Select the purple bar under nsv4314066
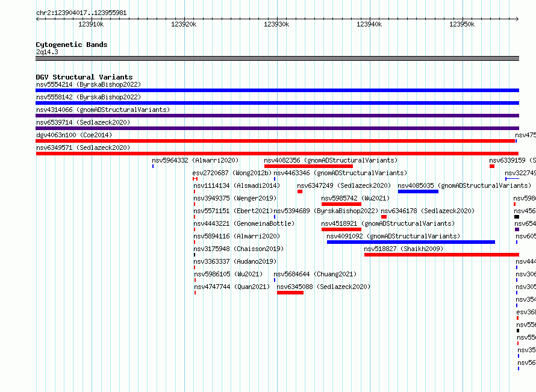This screenshot has width=536, height=392. pos(277,116)
